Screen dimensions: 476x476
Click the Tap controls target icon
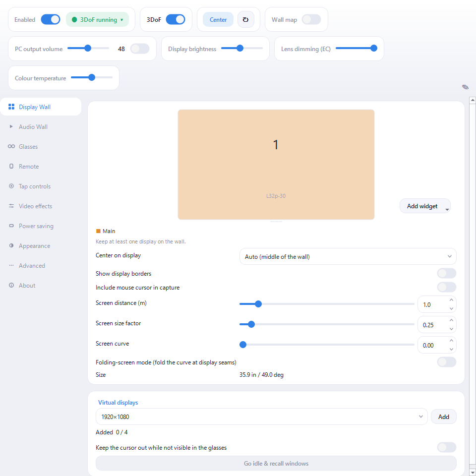pyautogui.click(x=11, y=186)
